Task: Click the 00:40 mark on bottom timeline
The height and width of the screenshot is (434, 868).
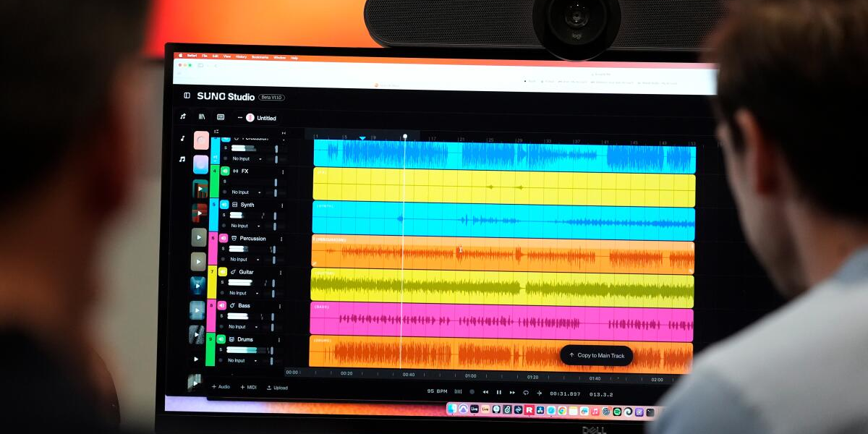Action: coord(409,375)
